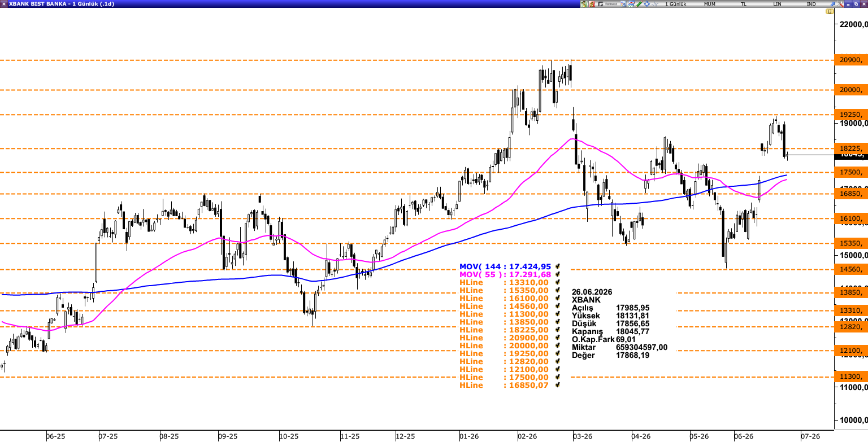Viewport: 868px width, 442px height.
Task: Select the 13850 orange price-axis label
Action: point(851,292)
